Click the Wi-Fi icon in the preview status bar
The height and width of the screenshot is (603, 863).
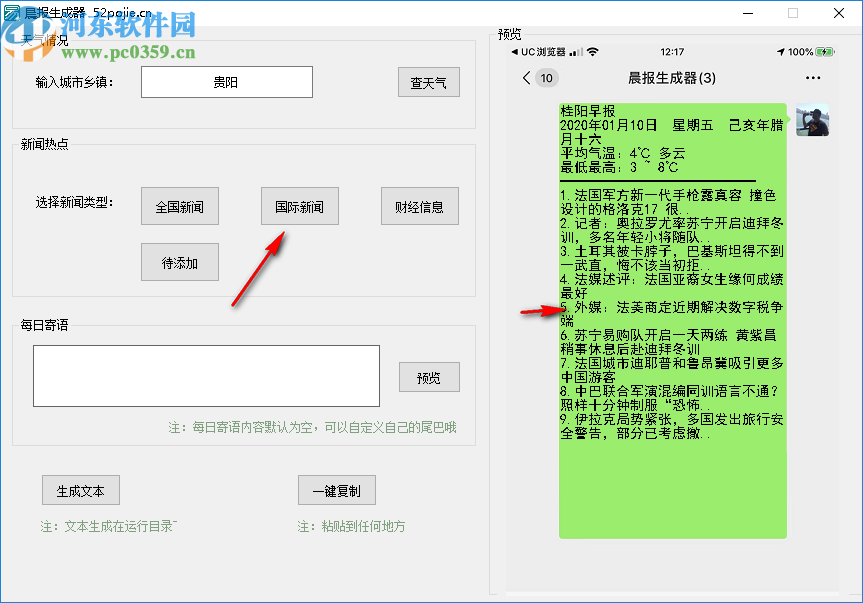[593, 52]
